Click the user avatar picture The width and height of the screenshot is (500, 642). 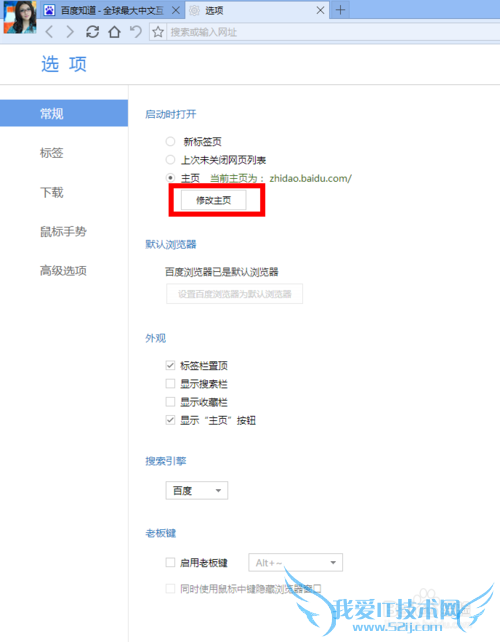[x=19, y=17]
